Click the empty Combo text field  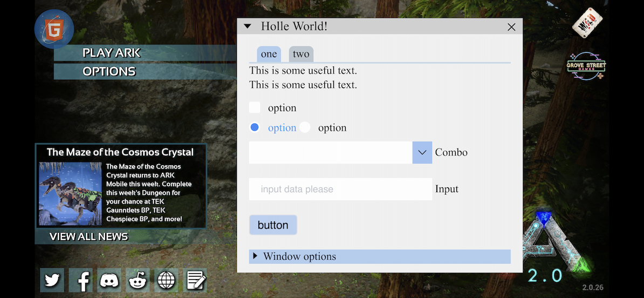click(331, 152)
